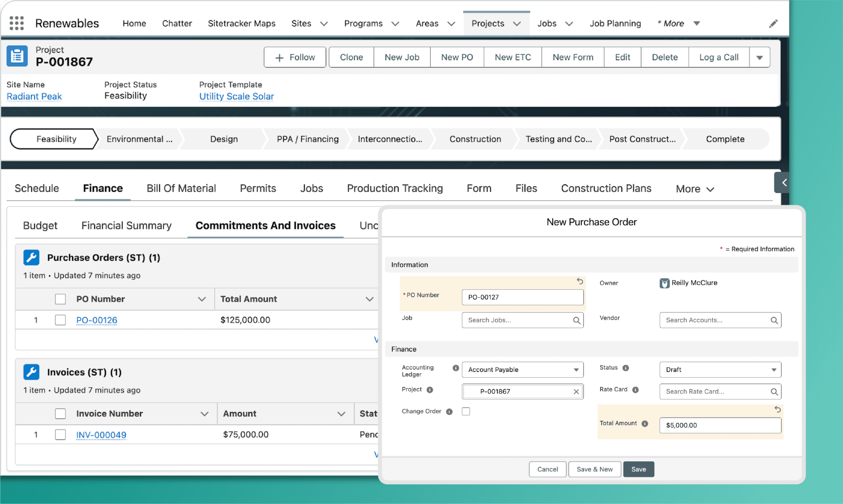This screenshot has width=843, height=504.
Task: Select all purchase orders header checkbox
Action: point(61,299)
